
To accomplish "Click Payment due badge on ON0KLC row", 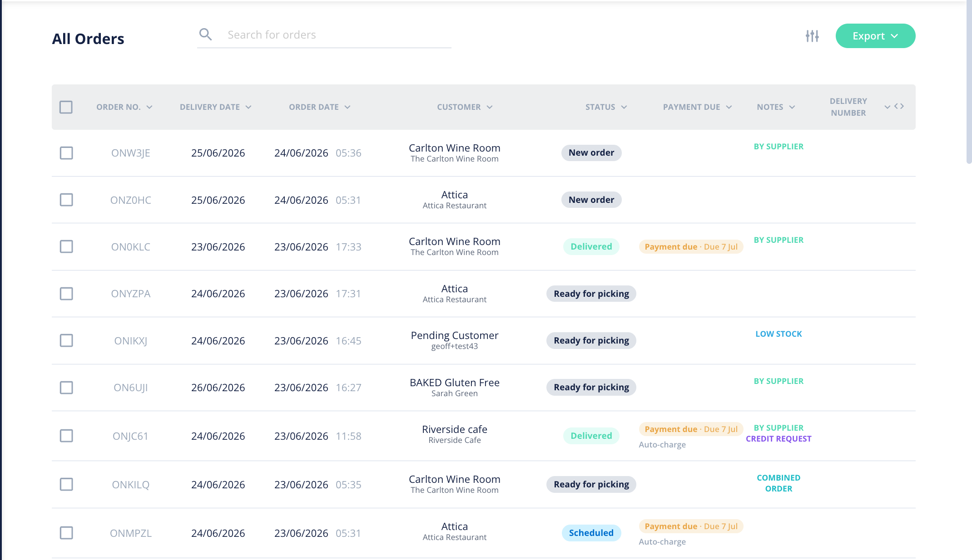I will pos(691,247).
